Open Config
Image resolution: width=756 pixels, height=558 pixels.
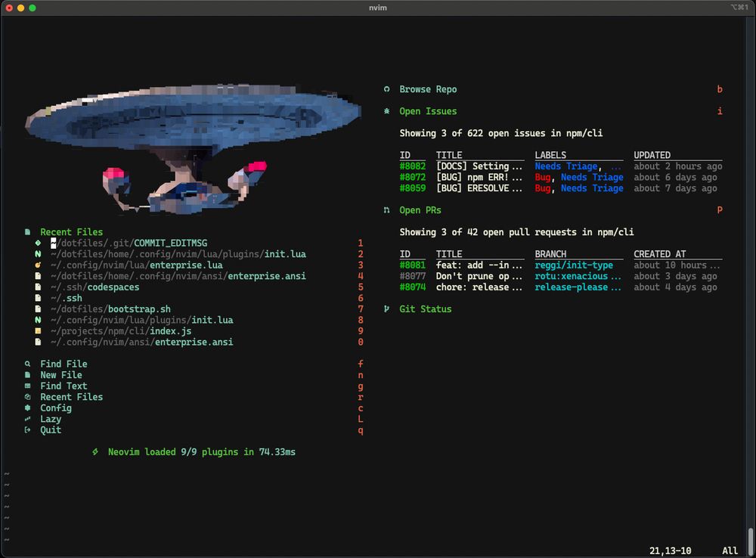(56, 408)
